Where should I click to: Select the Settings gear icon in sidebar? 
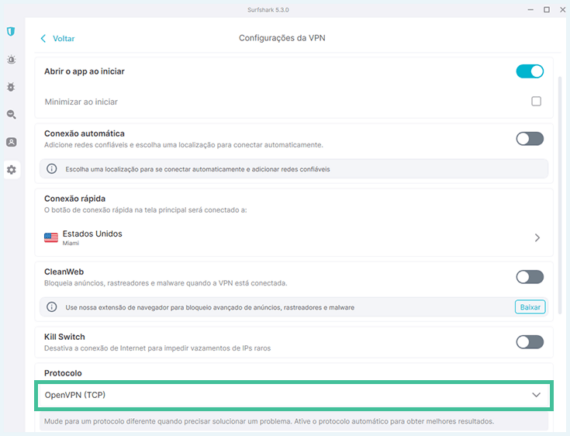pyautogui.click(x=12, y=169)
